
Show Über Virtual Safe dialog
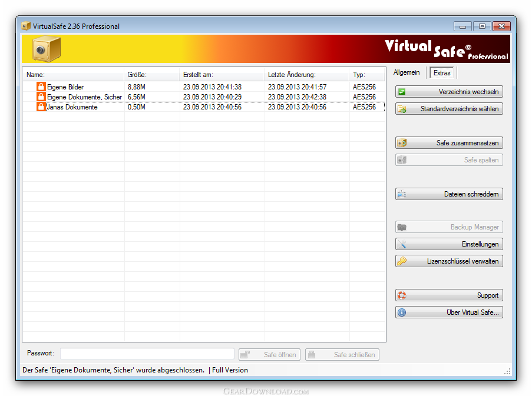[x=449, y=312]
